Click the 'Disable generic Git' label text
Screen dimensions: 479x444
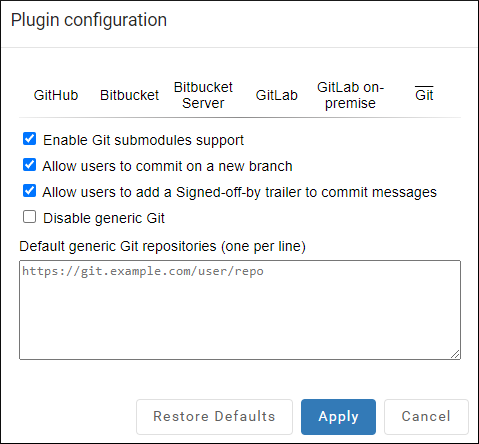(104, 218)
